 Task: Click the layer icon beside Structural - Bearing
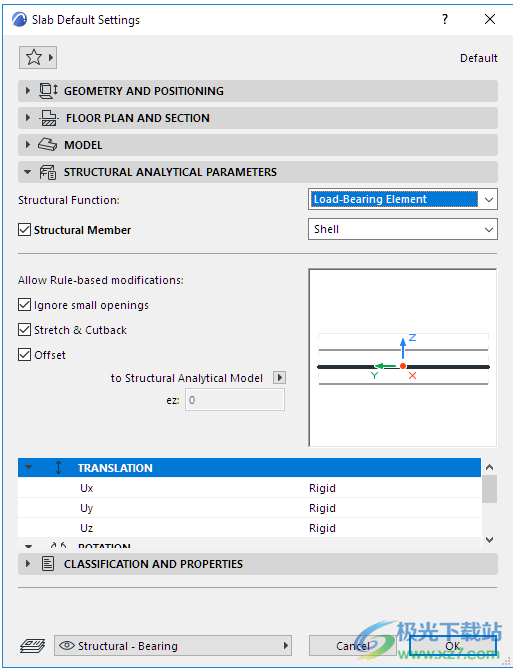coord(32,646)
